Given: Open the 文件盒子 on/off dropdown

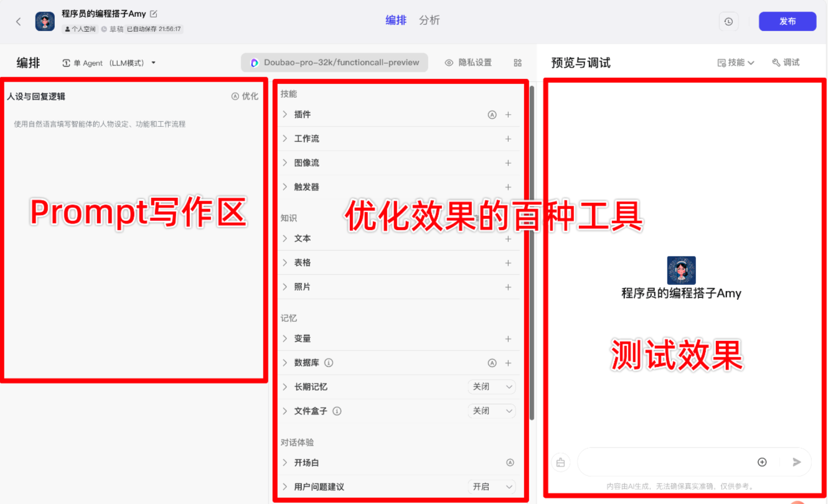Looking at the screenshot, I should click(492, 411).
